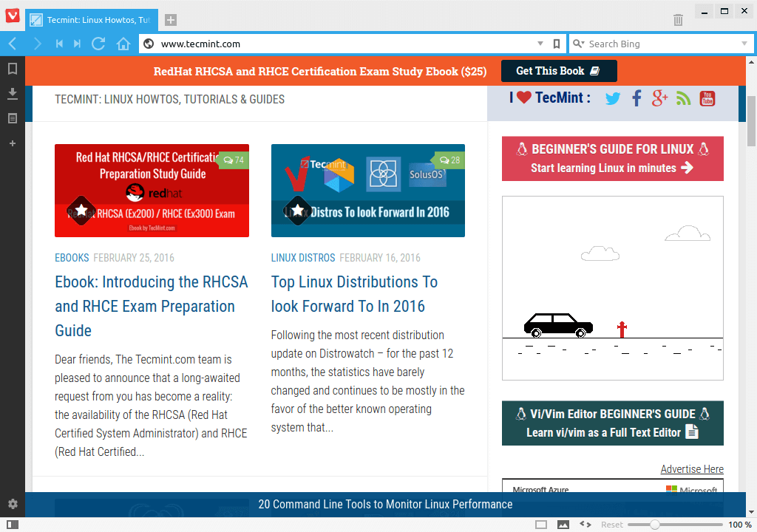Reload the current page

pyautogui.click(x=98, y=44)
